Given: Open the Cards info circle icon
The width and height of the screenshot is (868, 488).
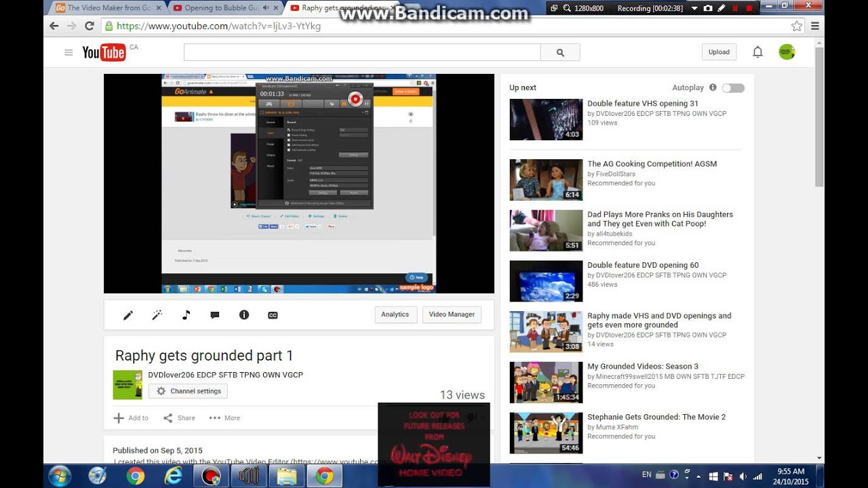Looking at the screenshot, I should (x=244, y=315).
